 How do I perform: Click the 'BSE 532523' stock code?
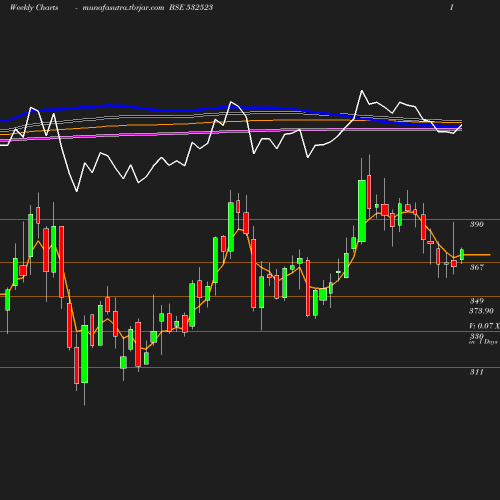[x=191, y=7]
